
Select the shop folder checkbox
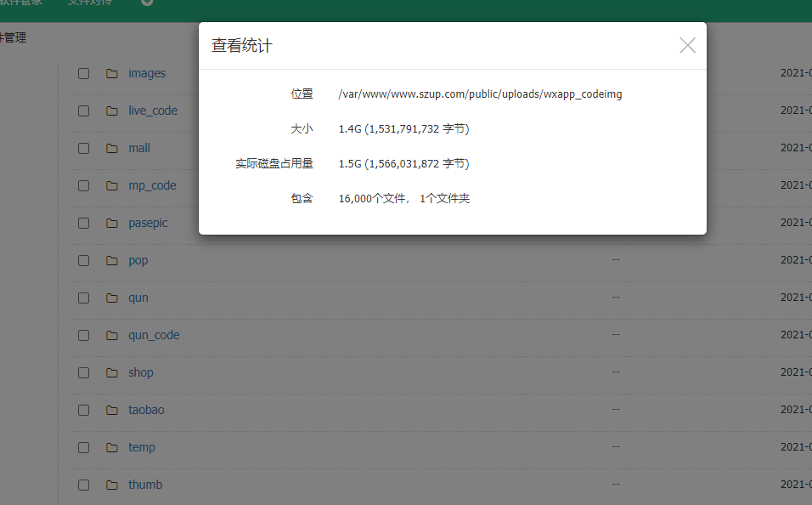tap(83, 373)
